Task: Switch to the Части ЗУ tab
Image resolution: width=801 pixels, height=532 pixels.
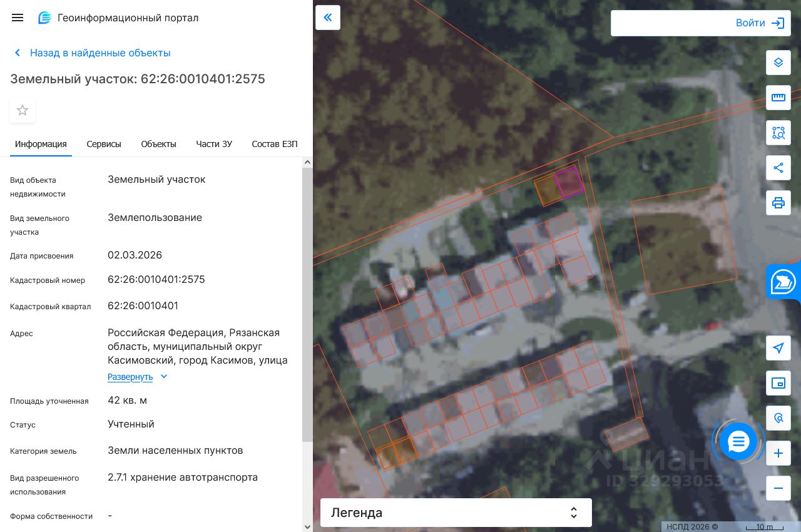Action: point(214,144)
